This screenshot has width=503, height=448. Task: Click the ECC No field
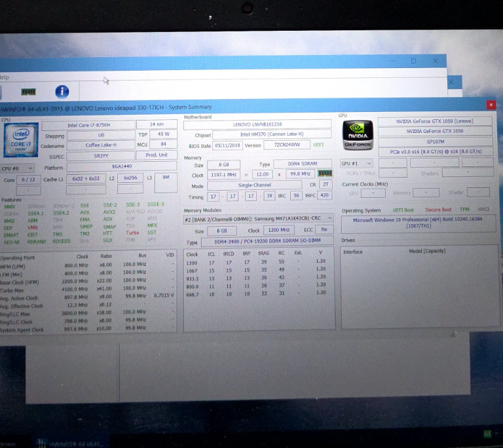324,229
